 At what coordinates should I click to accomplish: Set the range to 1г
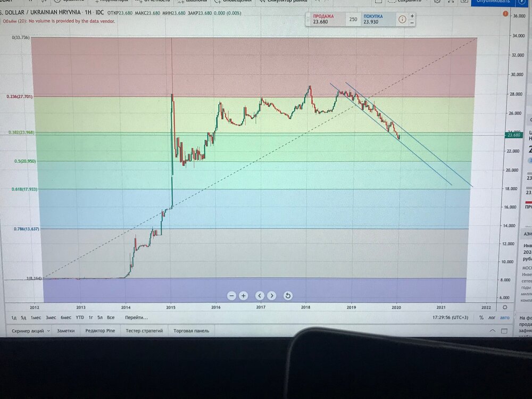click(x=90, y=318)
